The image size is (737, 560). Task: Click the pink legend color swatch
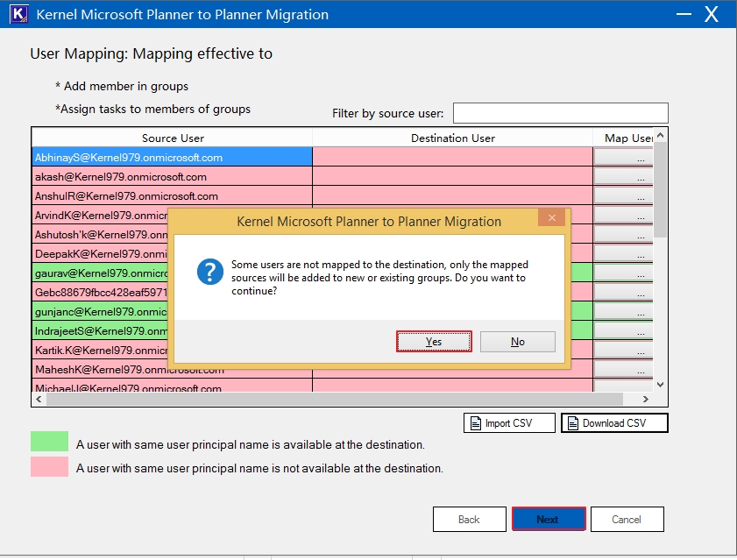pos(49,467)
